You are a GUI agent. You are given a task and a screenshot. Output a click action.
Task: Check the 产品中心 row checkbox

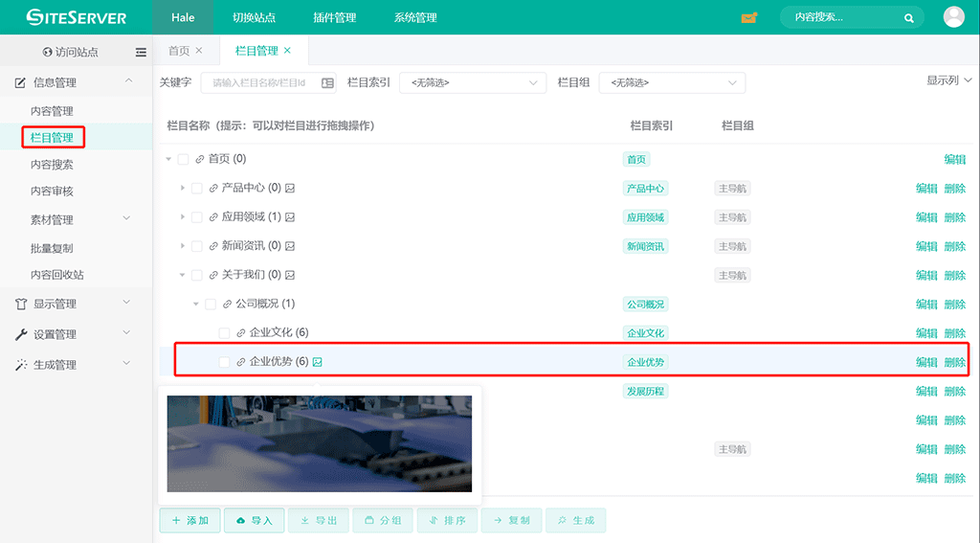(x=197, y=189)
